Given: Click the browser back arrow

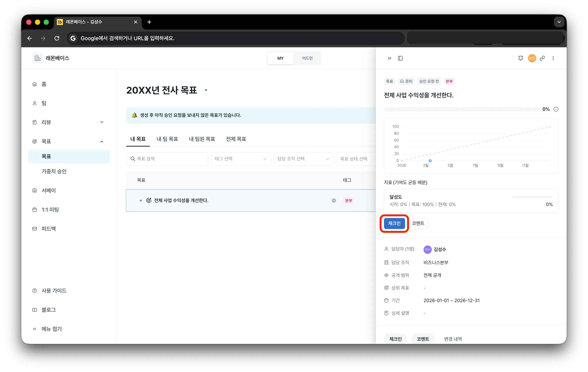Looking at the screenshot, I should click(x=30, y=38).
